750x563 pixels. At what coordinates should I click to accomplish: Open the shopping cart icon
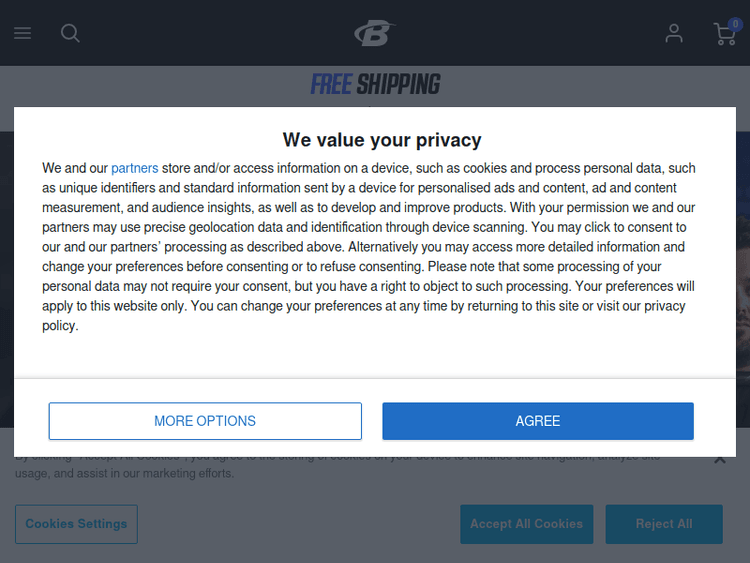pyautogui.click(x=723, y=36)
